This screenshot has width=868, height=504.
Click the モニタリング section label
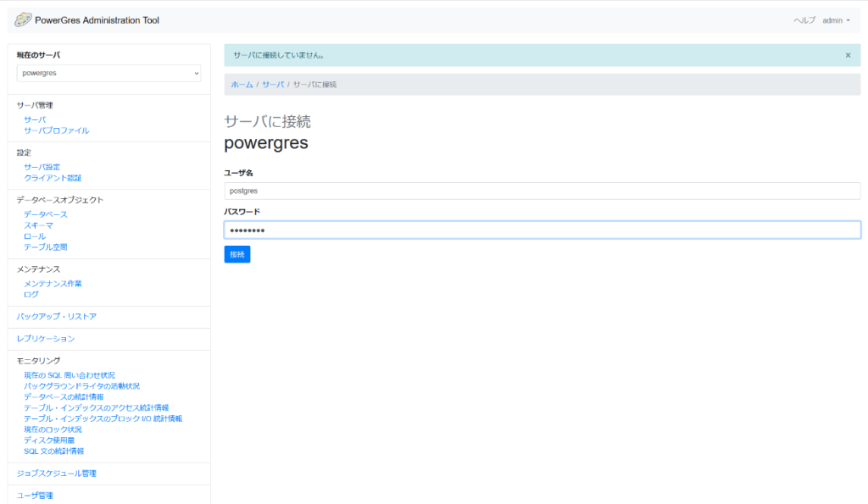click(38, 361)
